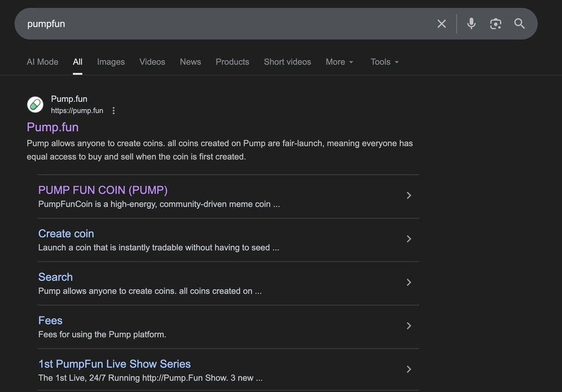
Task: Open the main Pump.fun result title
Action: pyautogui.click(x=53, y=127)
